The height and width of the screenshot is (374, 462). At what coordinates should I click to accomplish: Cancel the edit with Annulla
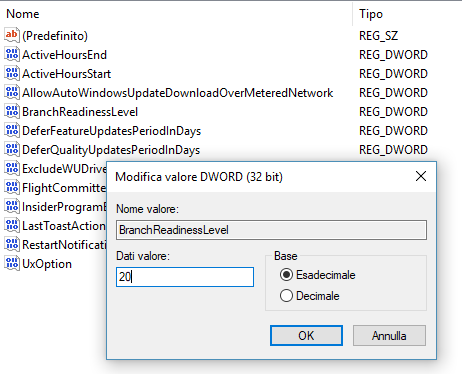click(x=389, y=336)
